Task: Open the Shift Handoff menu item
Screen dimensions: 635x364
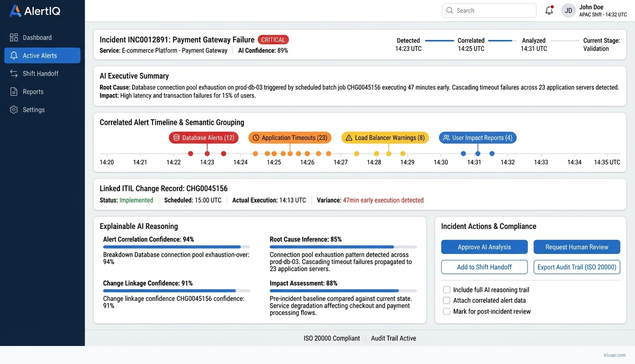Action: tap(41, 73)
